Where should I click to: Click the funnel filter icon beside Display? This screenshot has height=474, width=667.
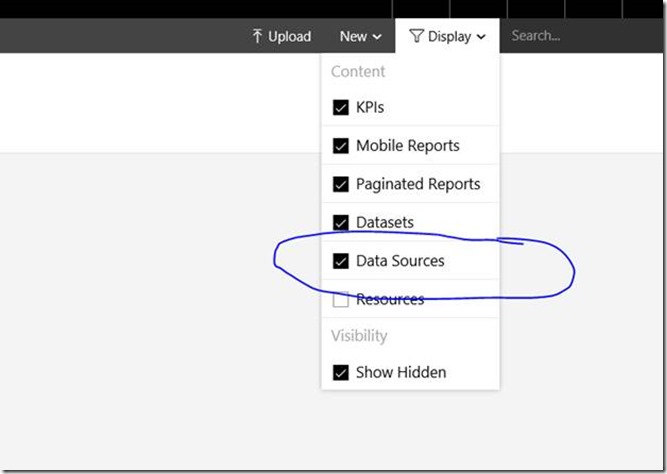click(416, 36)
